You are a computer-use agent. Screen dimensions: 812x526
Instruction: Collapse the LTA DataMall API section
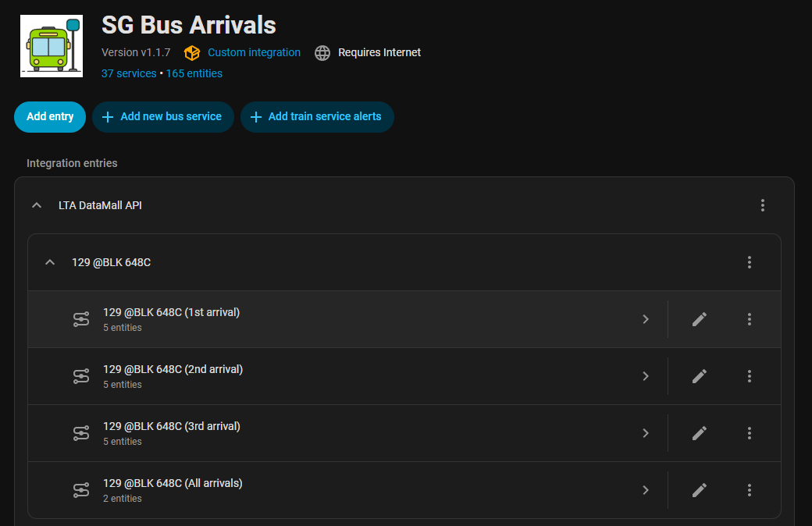point(36,205)
